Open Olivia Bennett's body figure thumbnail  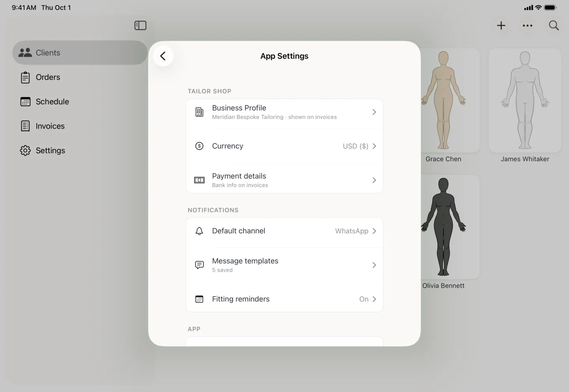pos(443,227)
